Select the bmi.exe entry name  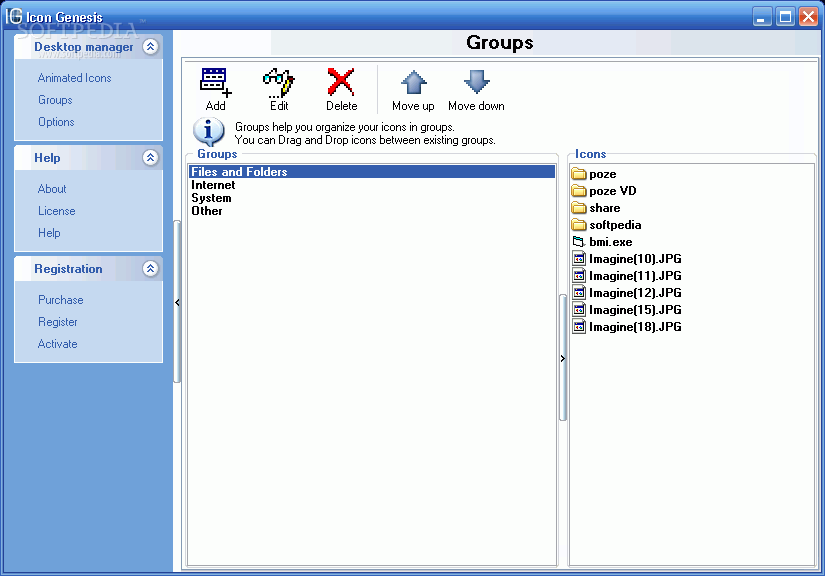pos(610,242)
